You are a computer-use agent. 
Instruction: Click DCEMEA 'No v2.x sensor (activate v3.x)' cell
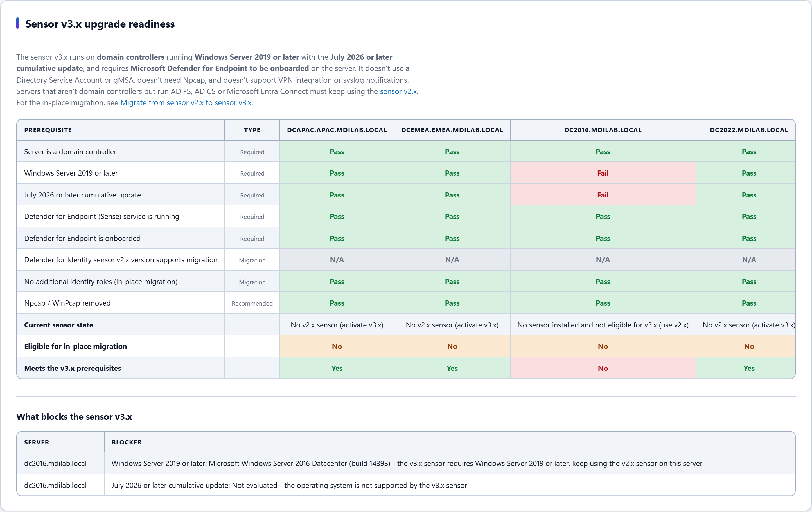click(x=452, y=325)
